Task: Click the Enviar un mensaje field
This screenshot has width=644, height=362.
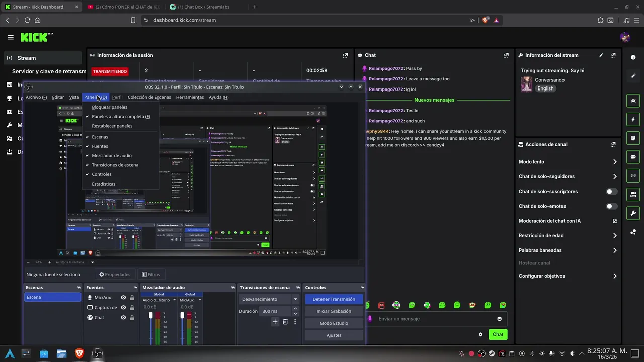Action: [x=436, y=319]
